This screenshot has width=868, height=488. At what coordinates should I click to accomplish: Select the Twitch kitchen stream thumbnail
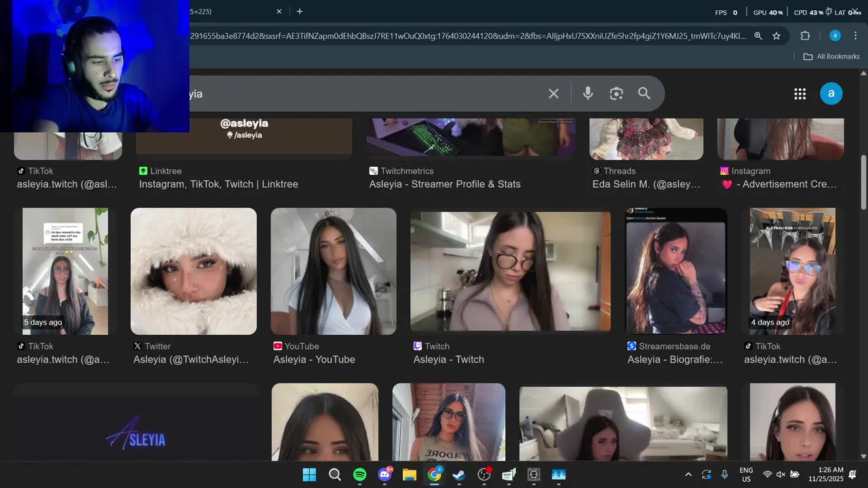(x=510, y=271)
